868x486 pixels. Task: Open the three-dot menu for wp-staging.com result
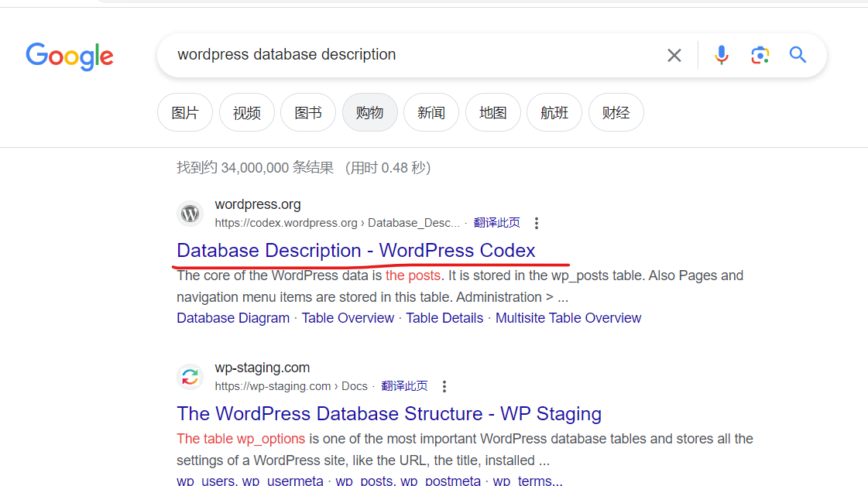click(x=444, y=386)
